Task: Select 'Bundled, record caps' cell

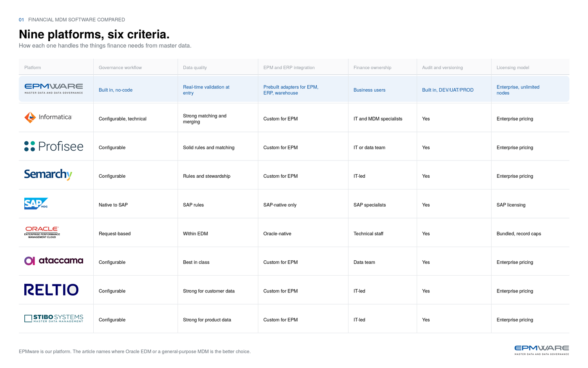Action: coord(519,234)
